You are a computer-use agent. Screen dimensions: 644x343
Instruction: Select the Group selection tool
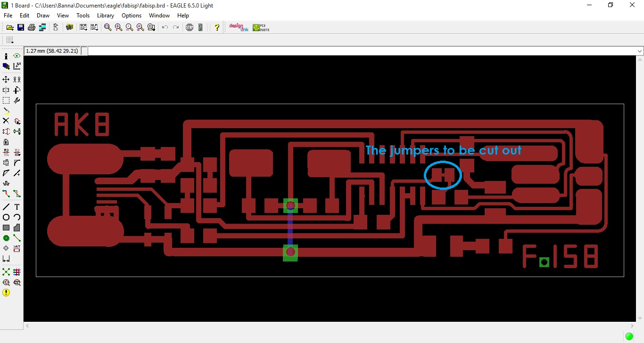(6, 100)
